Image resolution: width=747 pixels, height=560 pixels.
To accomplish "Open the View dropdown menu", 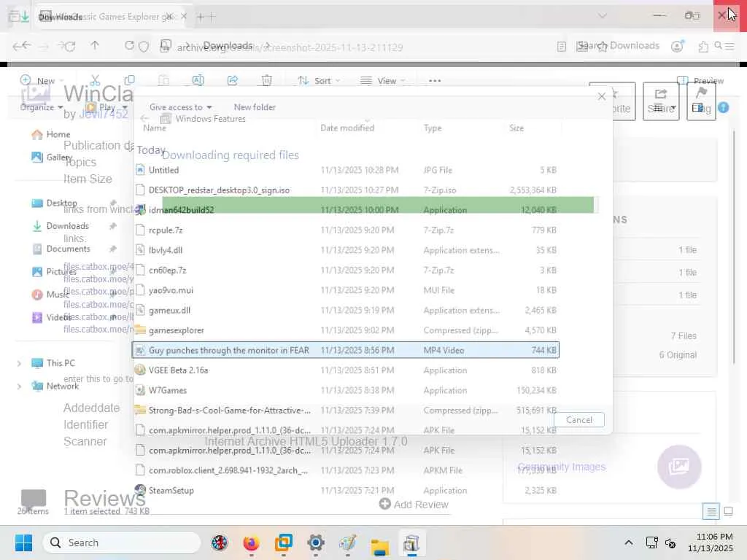I will coord(382,80).
